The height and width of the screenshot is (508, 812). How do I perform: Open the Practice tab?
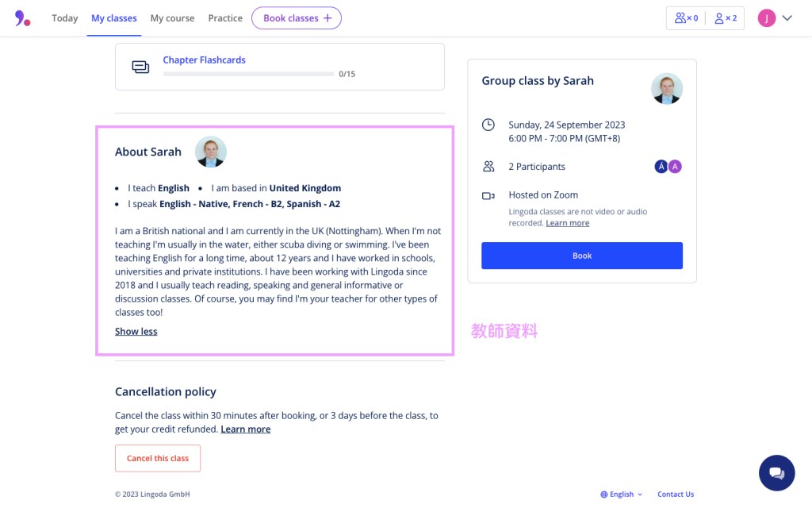coord(225,18)
